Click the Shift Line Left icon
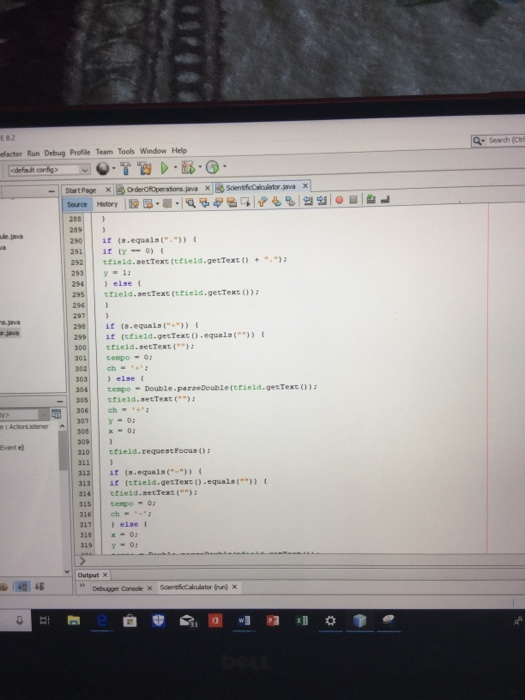 tap(308, 200)
